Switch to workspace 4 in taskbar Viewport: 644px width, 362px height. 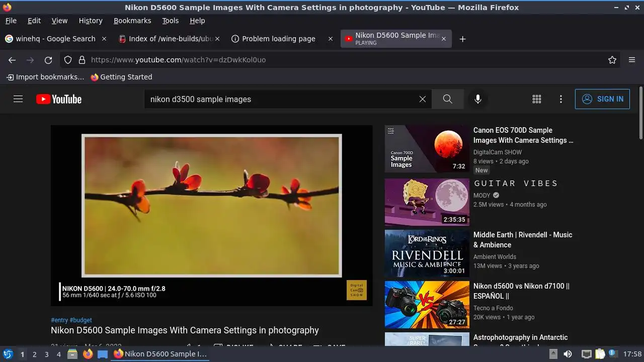pos(58,354)
